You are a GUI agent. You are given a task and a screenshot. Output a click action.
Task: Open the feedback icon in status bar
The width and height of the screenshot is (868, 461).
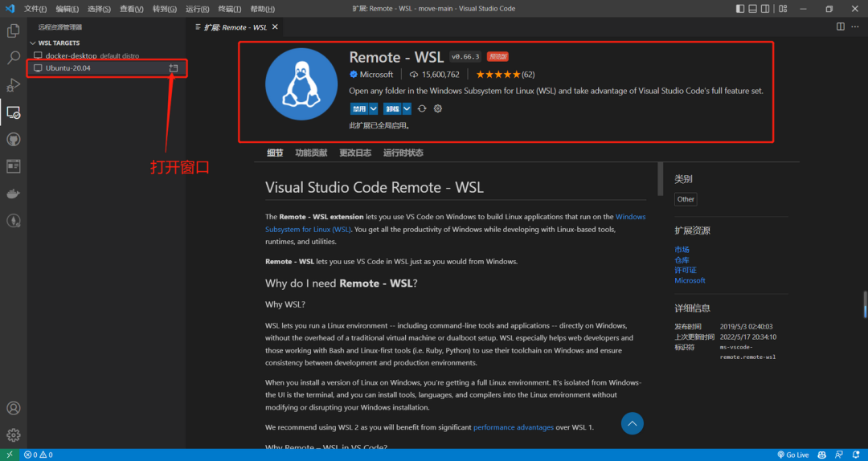click(839, 455)
